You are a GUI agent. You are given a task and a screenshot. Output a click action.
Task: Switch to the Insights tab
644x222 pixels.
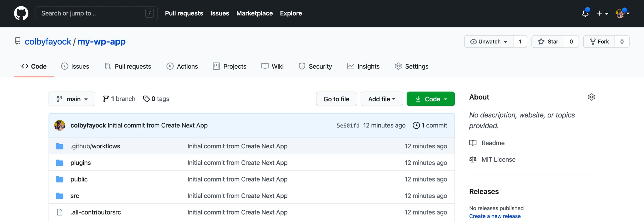(x=363, y=66)
